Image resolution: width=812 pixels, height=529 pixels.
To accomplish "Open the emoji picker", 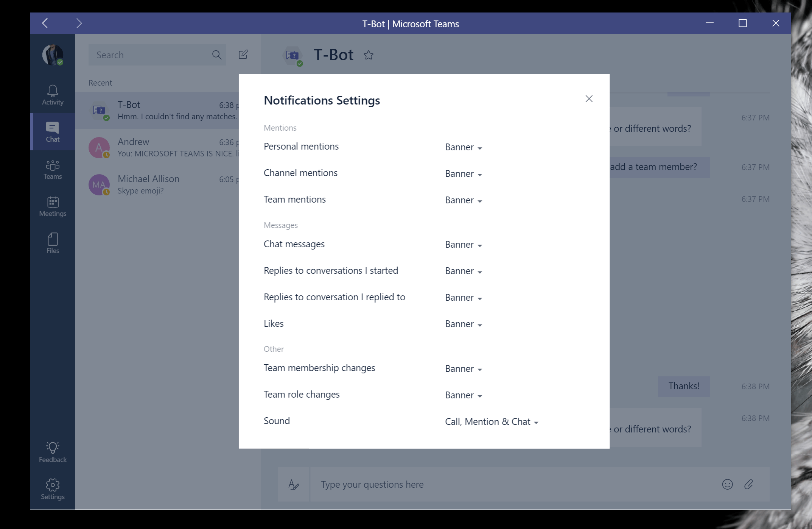I will [x=727, y=484].
